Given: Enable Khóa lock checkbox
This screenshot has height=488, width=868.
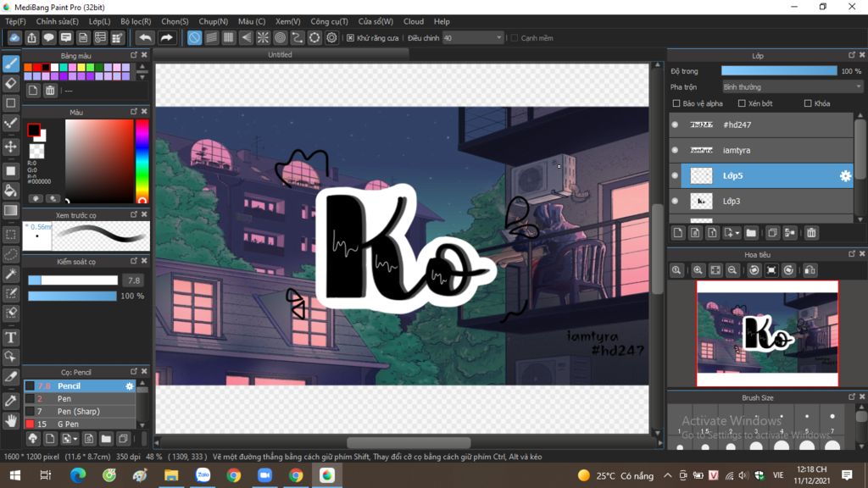Looking at the screenshot, I should [808, 103].
